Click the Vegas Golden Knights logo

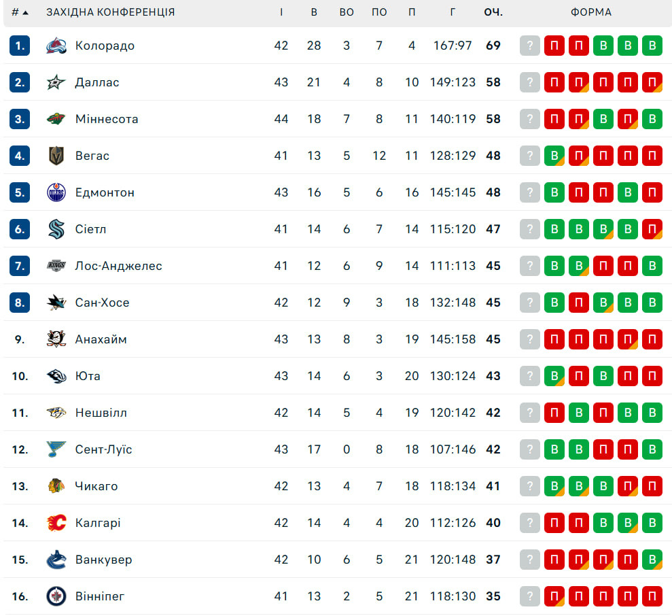56,156
